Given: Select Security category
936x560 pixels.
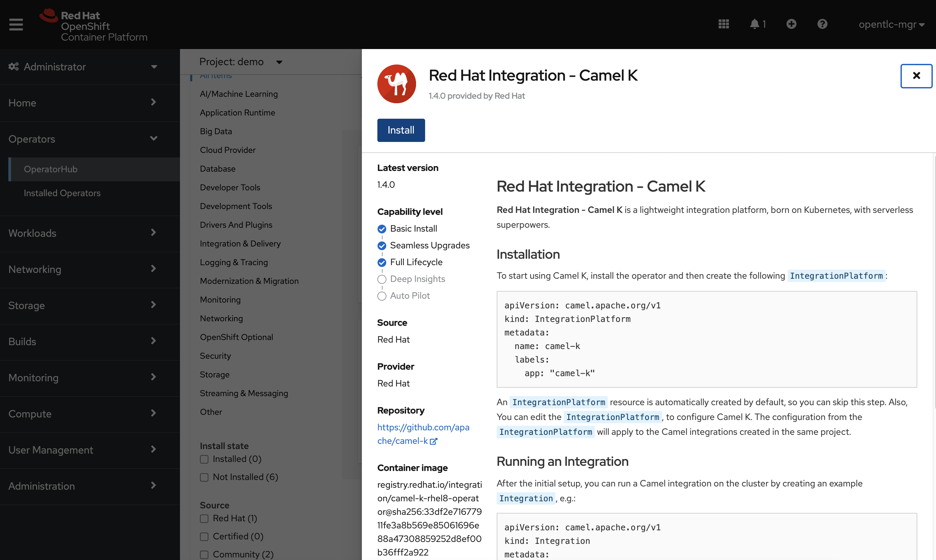Looking at the screenshot, I should [x=215, y=356].
